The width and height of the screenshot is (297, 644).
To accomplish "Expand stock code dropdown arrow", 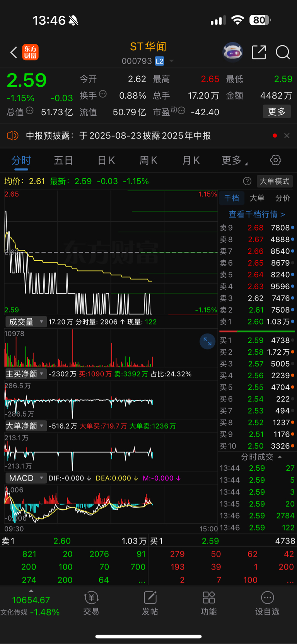I will click(x=171, y=61).
